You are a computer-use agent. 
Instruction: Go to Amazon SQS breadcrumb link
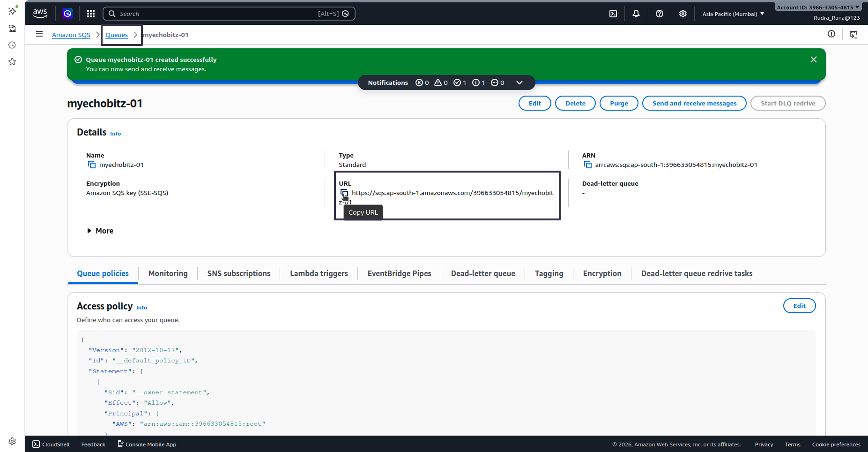[x=71, y=35]
